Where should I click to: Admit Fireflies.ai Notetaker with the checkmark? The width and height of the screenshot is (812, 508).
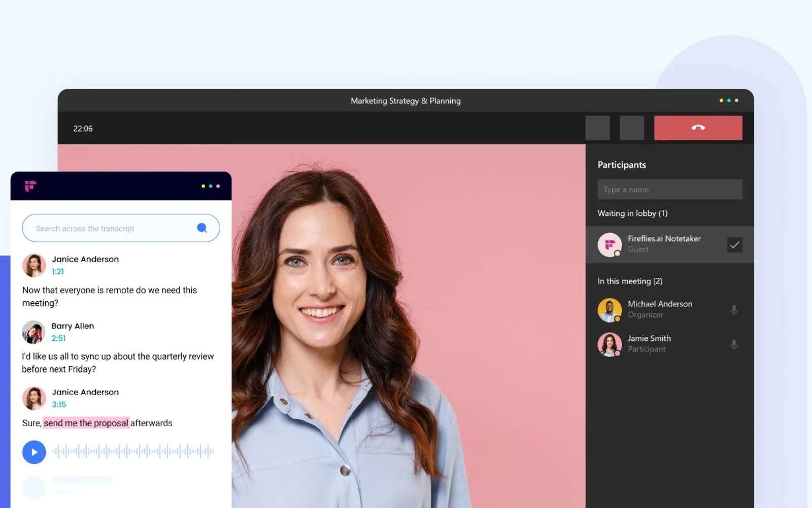[734, 245]
